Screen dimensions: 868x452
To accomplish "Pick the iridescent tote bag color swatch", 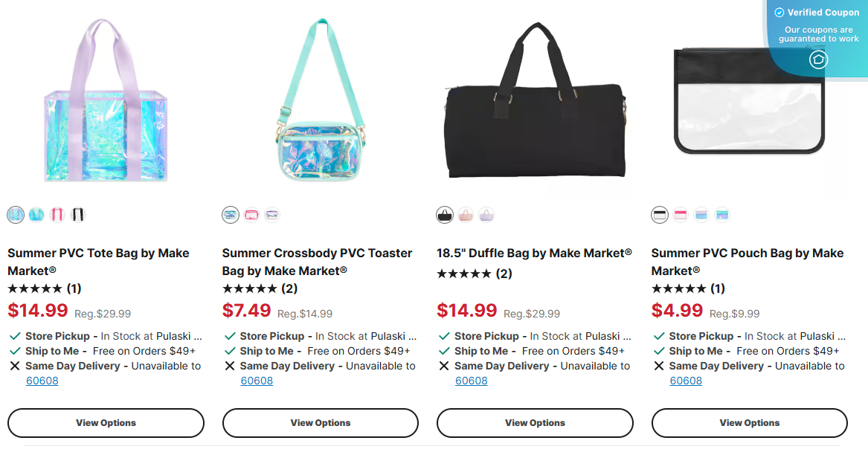I will [14, 214].
